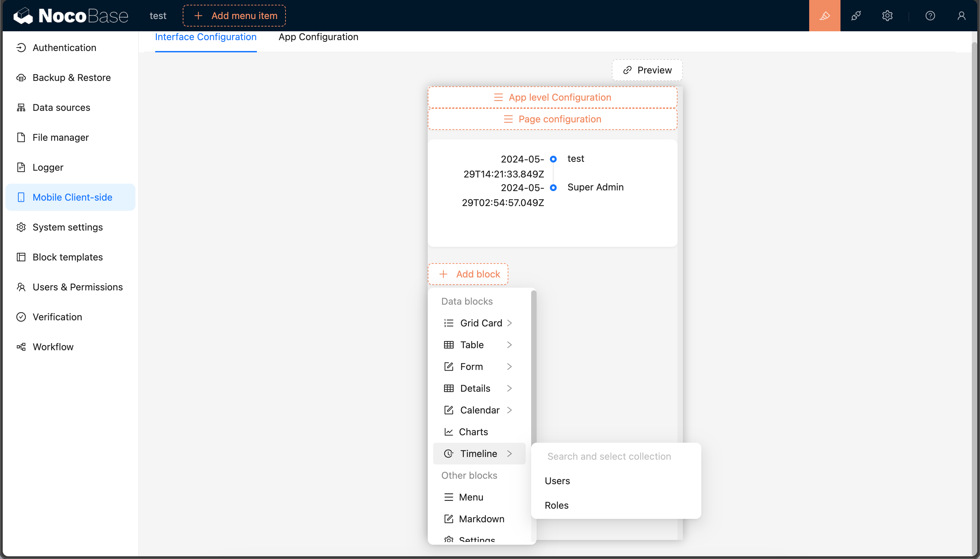980x559 pixels.
Task: Select the Charts block option
Action: point(473,432)
